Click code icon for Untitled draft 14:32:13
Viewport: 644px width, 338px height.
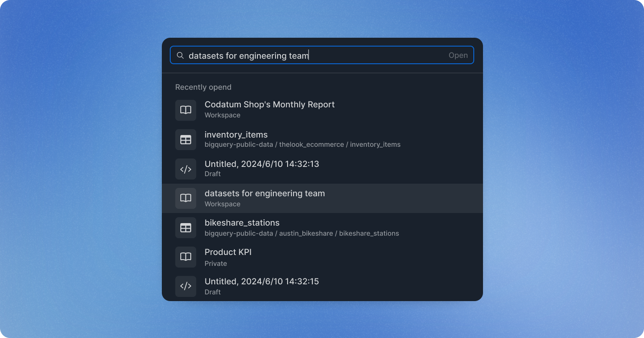[x=186, y=169]
